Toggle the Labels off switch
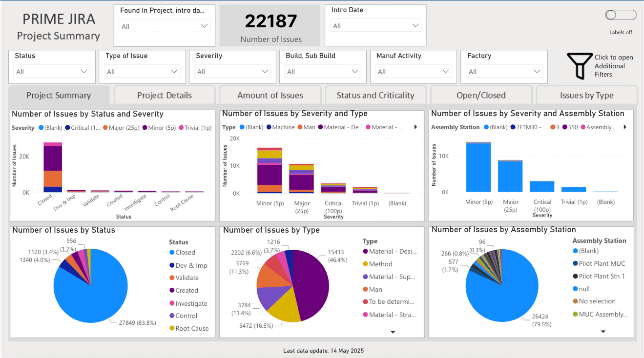Screen dimensions: 644x358 click(x=621, y=15)
